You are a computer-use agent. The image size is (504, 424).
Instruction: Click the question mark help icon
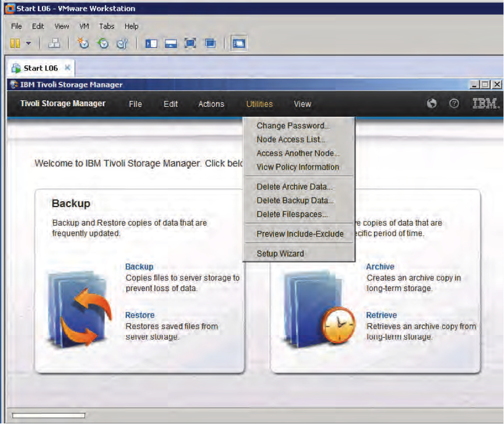[454, 103]
